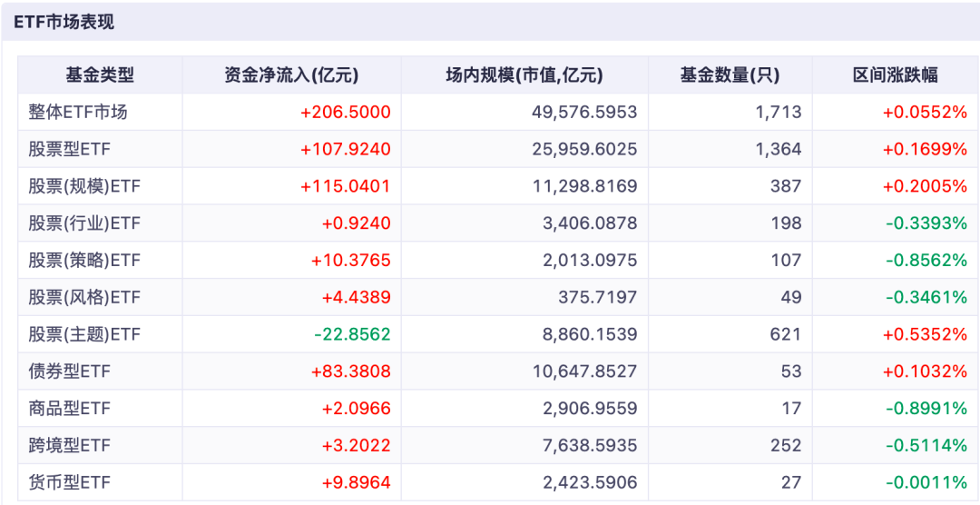Select the 股票(策略)ETF row label

84,261
